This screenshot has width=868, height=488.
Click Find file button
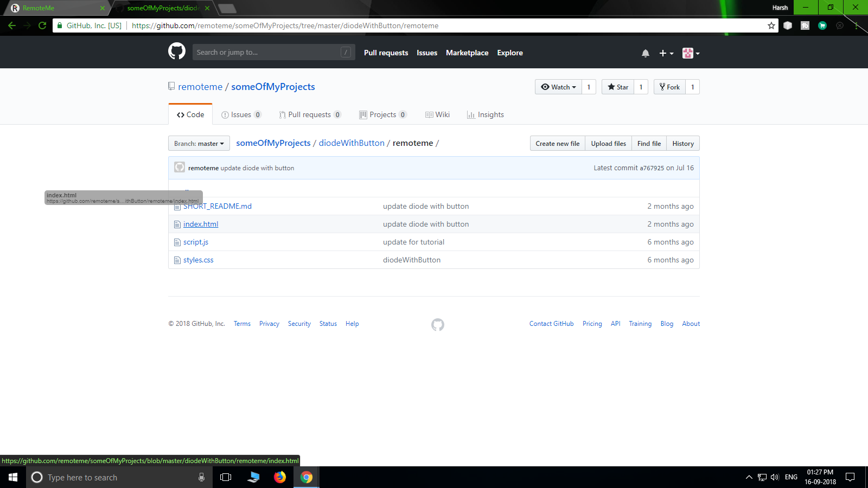tap(649, 143)
